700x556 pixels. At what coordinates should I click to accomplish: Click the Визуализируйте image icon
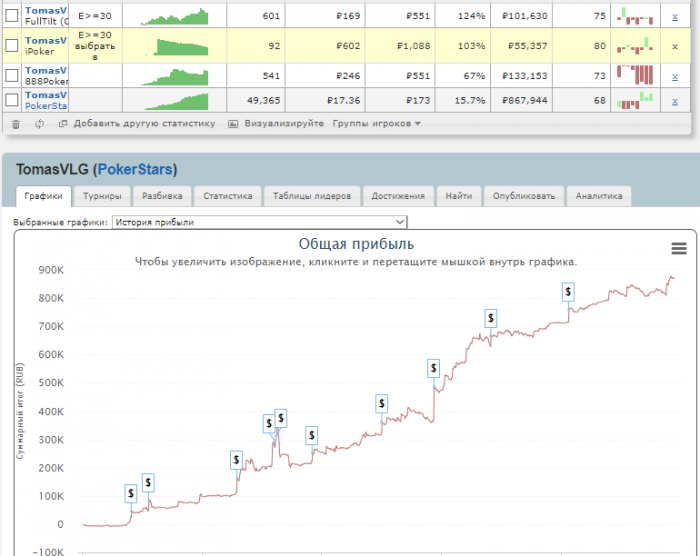tap(233, 124)
